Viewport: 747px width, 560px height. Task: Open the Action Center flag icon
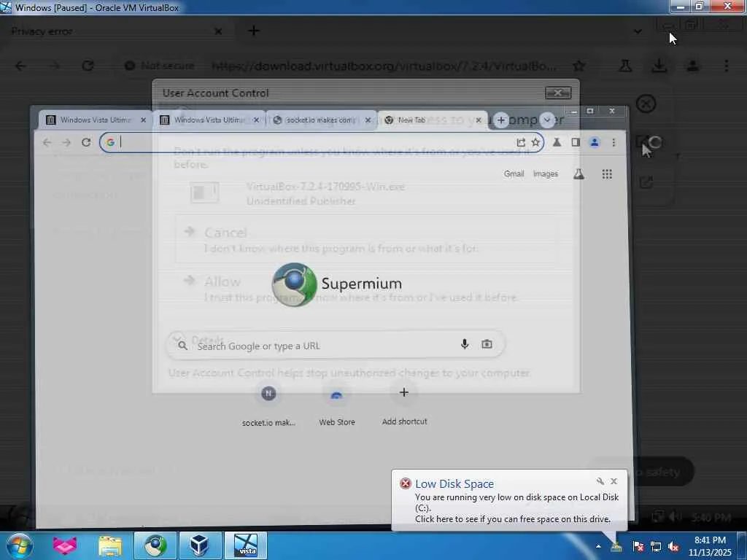[x=638, y=547]
